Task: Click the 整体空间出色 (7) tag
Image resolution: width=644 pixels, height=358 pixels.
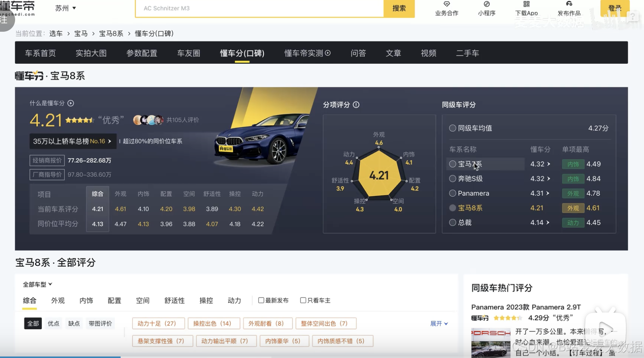Action: coord(326,324)
